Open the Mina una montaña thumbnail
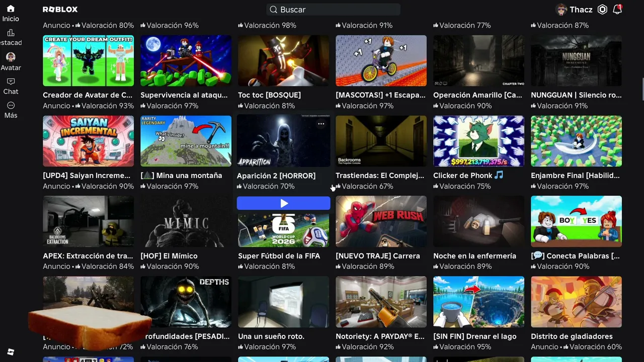The width and height of the screenshot is (644, 362). (186, 141)
